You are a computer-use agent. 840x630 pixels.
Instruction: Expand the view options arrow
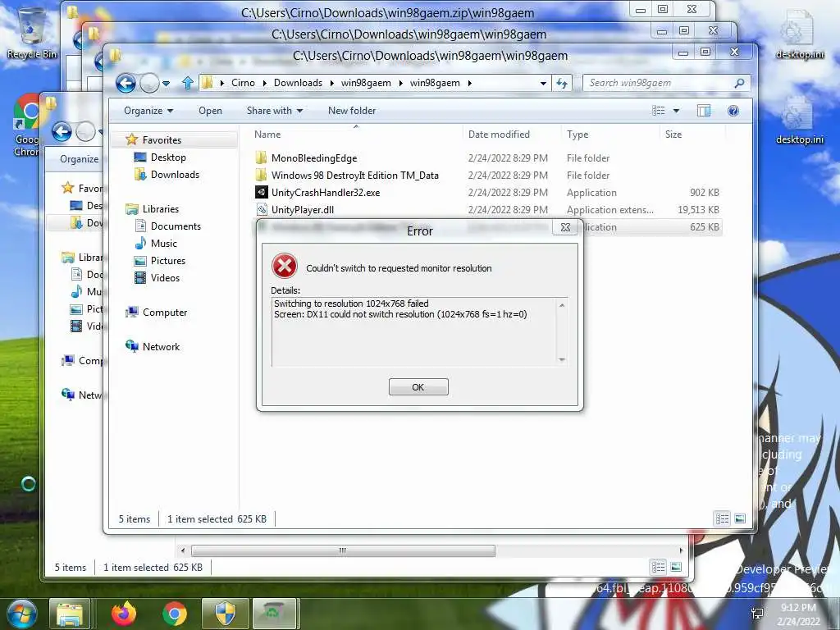[676, 111]
